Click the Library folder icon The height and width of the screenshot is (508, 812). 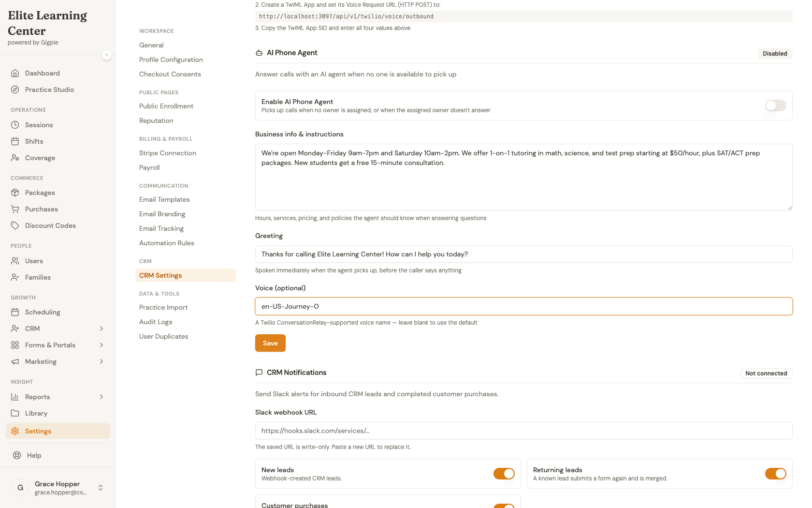15,413
